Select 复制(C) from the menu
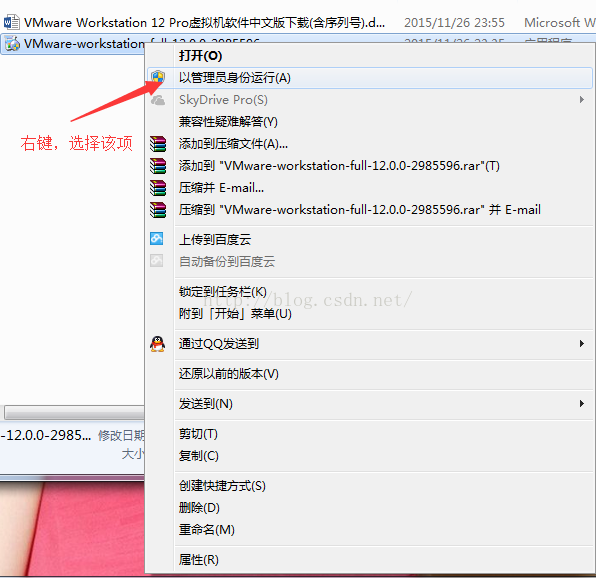 tap(369, 456)
